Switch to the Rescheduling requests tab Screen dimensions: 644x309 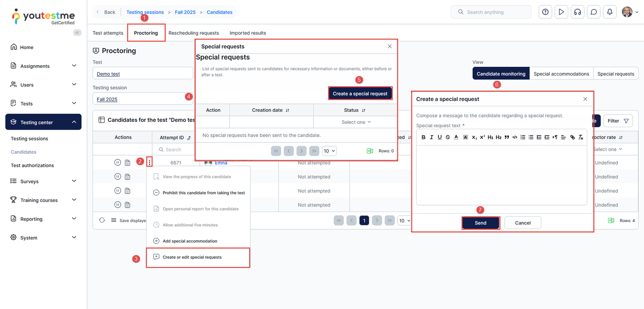pos(194,33)
